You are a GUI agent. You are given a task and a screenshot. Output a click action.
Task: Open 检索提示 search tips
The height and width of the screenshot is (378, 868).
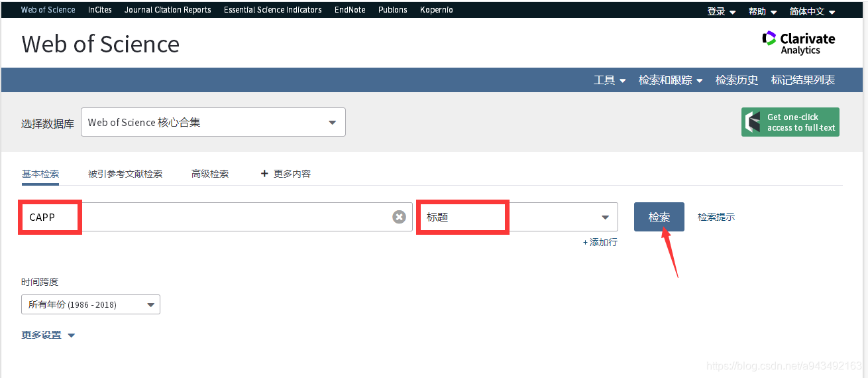pos(716,217)
